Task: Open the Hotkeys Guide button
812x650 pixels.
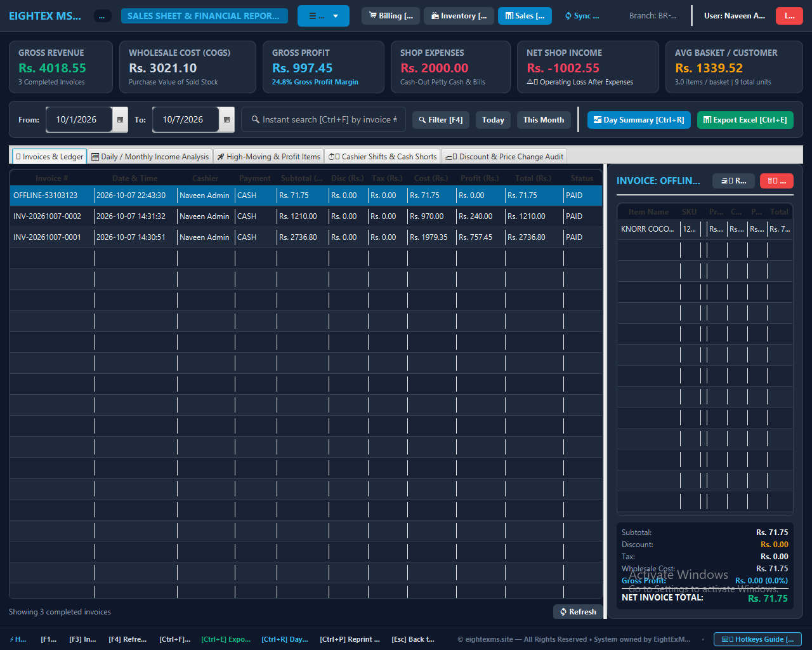Action: click(x=757, y=639)
